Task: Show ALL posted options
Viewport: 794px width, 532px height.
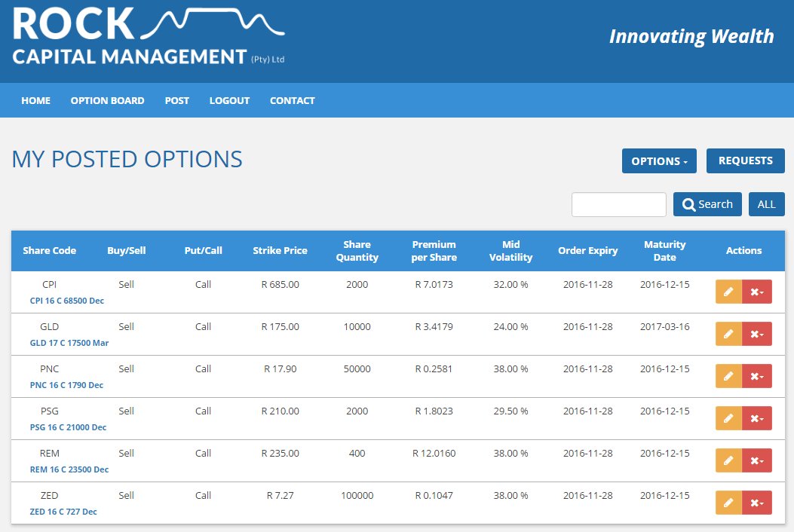Action: [767, 204]
